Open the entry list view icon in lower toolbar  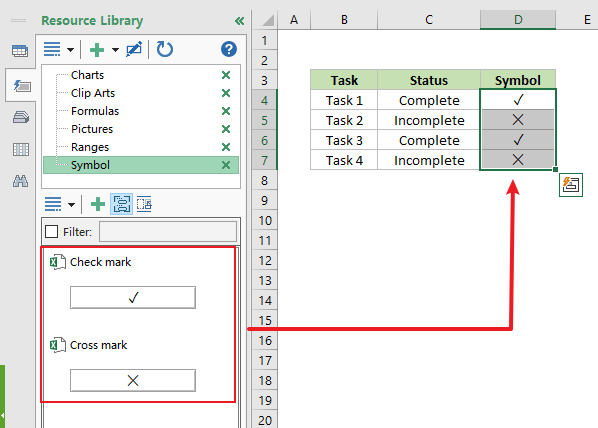53,204
